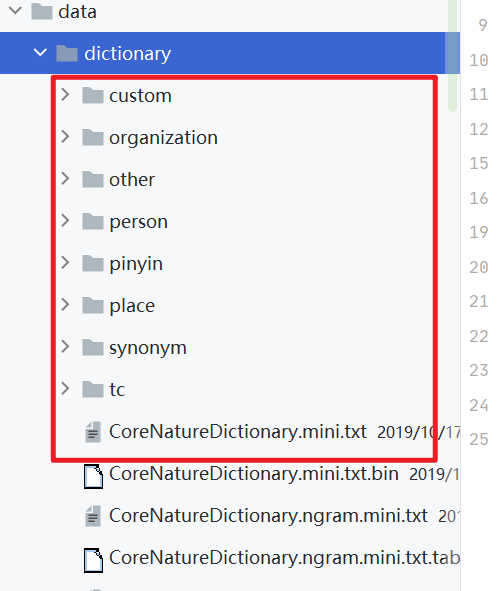Click the dictionary folder icon
The width and height of the screenshot is (498, 591).
click(x=67, y=53)
